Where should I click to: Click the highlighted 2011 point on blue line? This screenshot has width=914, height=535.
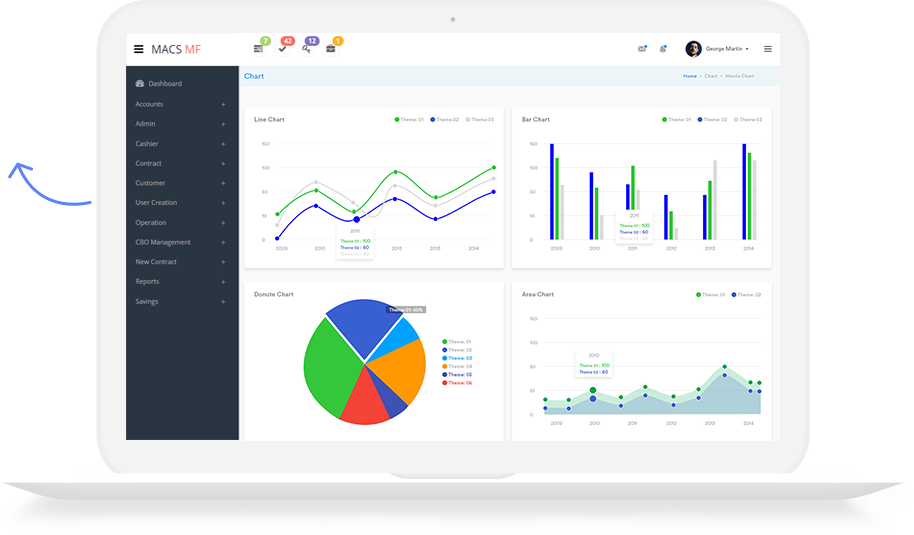pyautogui.click(x=356, y=219)
